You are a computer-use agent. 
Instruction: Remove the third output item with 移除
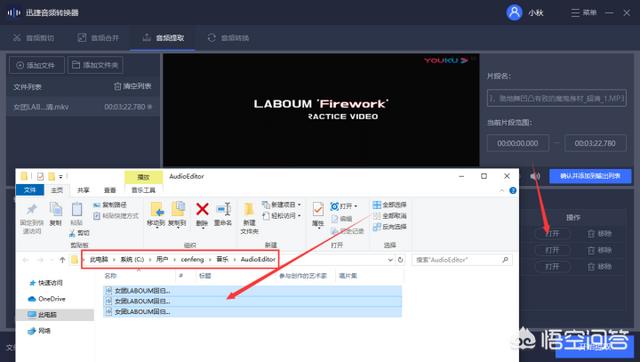tap(599, 267)
